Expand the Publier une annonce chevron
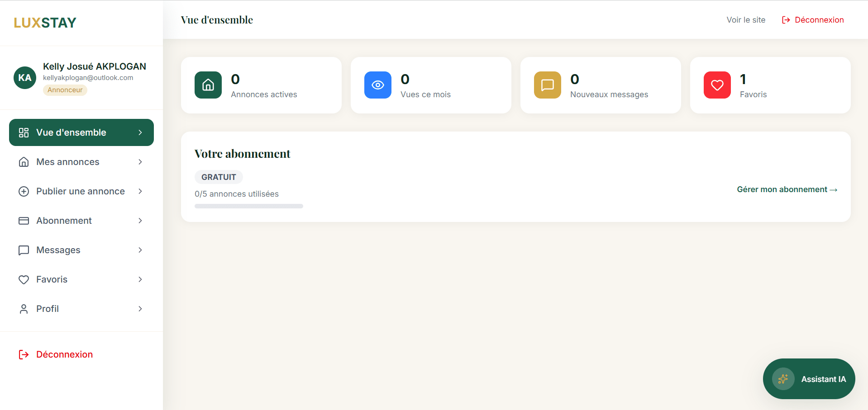Image resolution: width=868 pixels, height=410 pixels. [140, 191]
